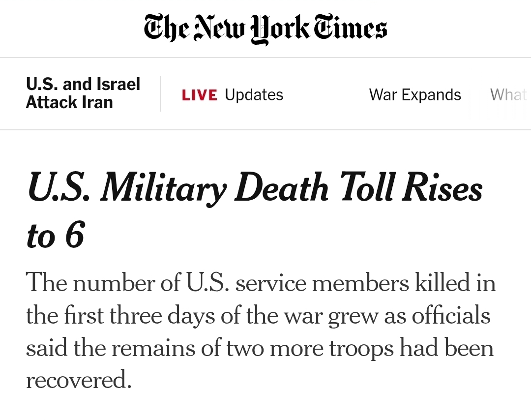Screen dimensions: 531x420
Task: Click the word "The" in the masthead
Action: tap(165, 29)
